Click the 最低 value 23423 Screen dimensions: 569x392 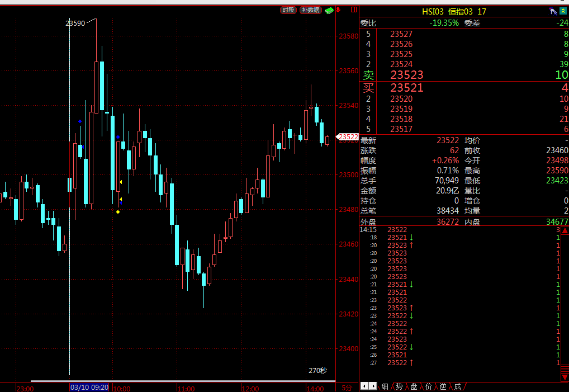coord(557,181)
